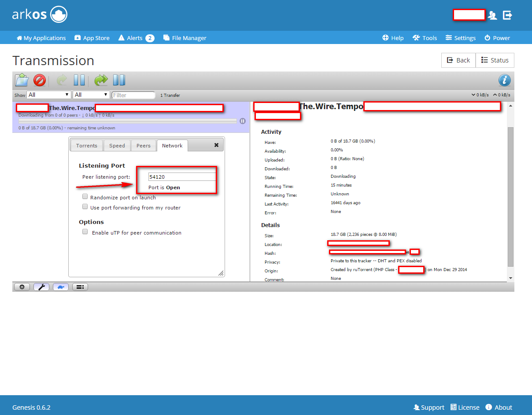Click the Status button
The height and width of the screenshot is (415, 532).
pyautogui.click(x=495, y=60)
